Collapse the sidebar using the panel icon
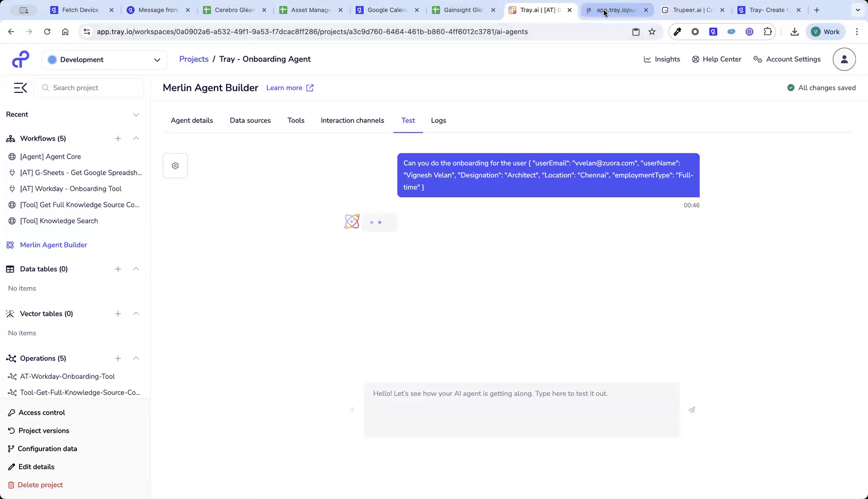Viewport: 868px width, 499px height. tap(20, 87)
